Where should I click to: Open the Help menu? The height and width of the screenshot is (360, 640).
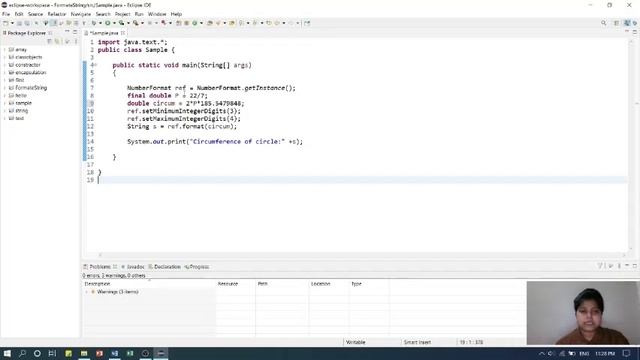(176, 14)
